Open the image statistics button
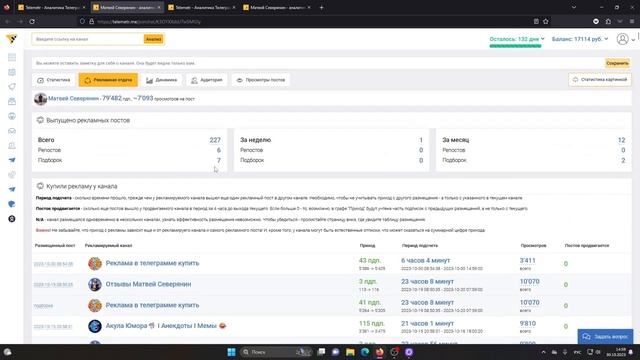Screen dimensions: 640x360 (600, 80)
